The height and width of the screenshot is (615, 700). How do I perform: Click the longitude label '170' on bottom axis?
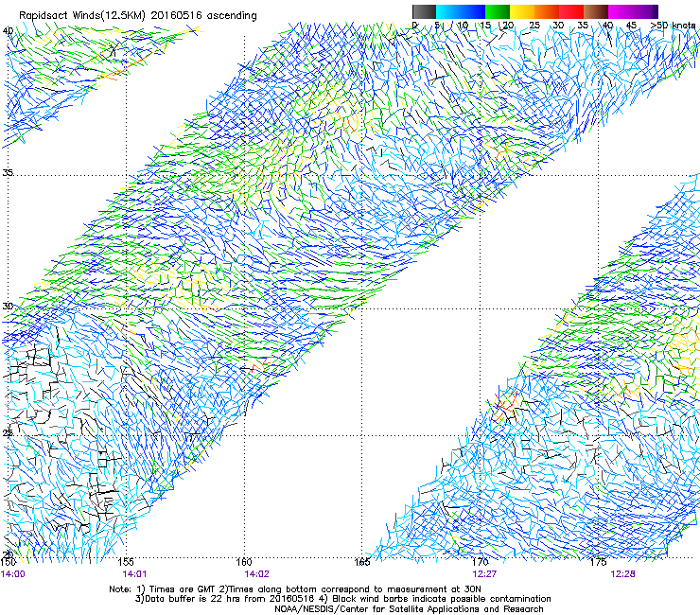481,562
